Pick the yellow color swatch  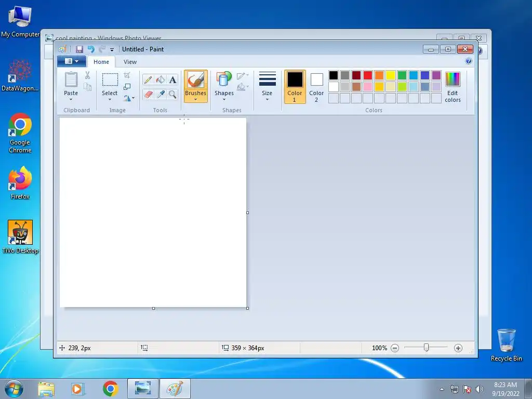(x=391, y=75)
